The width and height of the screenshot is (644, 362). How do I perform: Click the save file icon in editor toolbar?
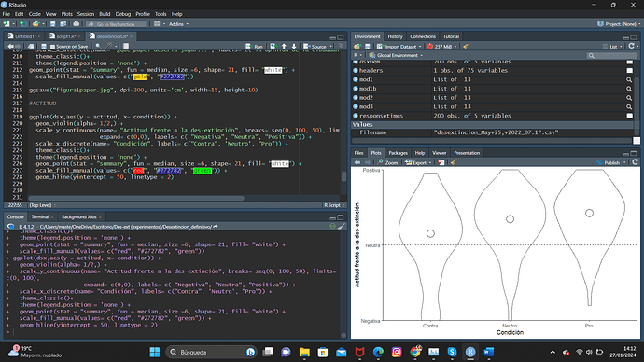(44, 47)
